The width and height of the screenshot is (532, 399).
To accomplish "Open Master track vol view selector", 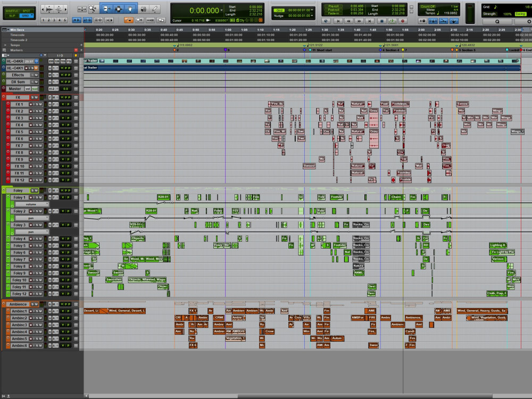I will [x=27, y=89].
